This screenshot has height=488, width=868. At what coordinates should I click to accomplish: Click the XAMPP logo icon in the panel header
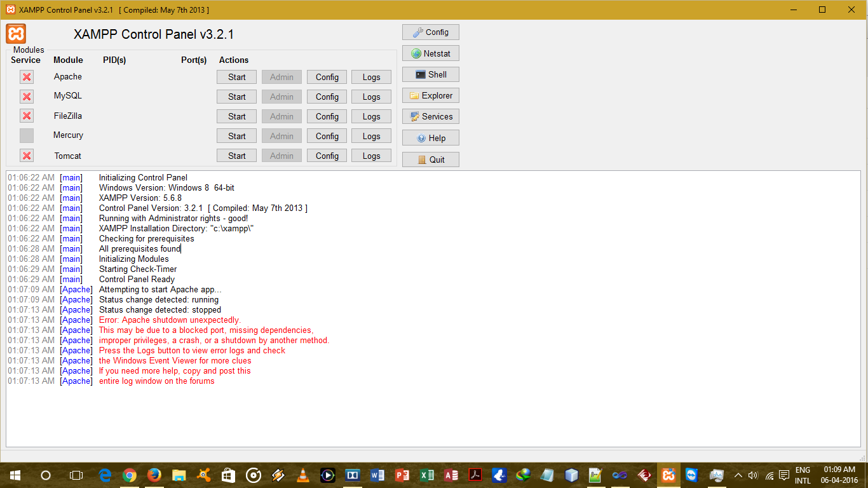point(17,34)
